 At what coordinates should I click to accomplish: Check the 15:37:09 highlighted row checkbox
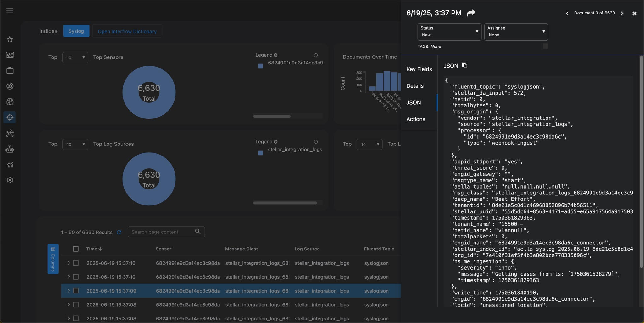pyautogui.click(x=76, y=291)
